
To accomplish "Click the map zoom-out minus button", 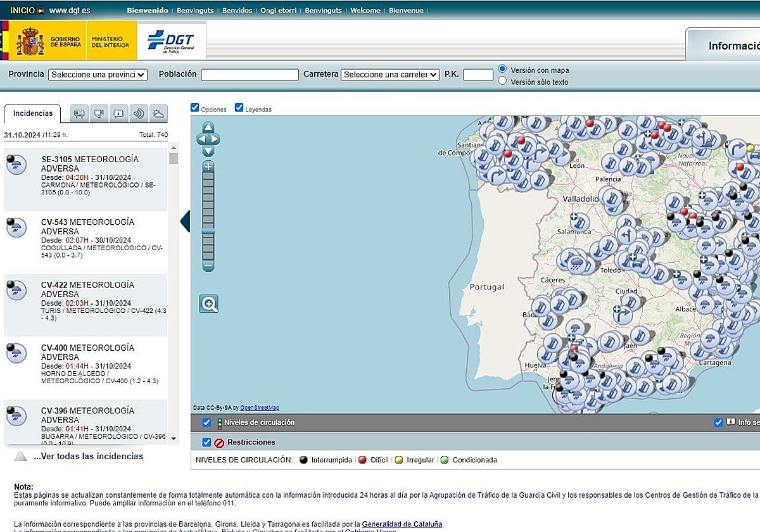I will [x=208, y=266].
